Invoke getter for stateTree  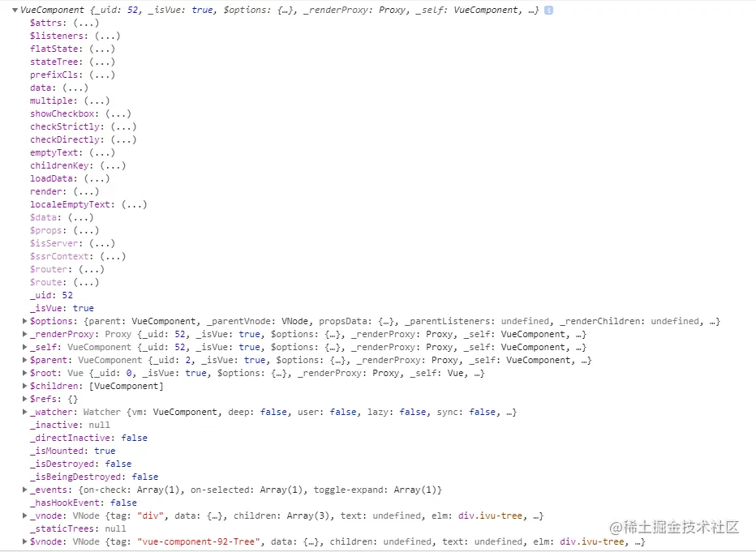click(x=102, y=62)
